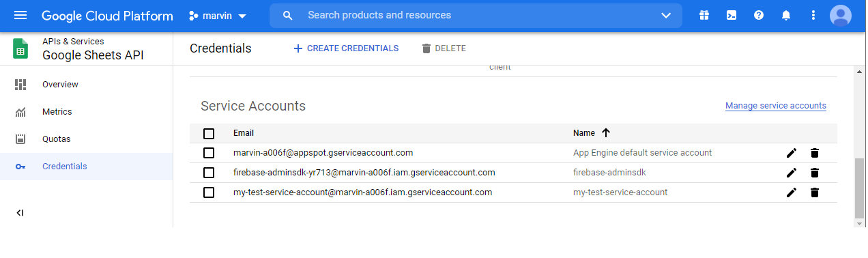868x258 pixels.
Task: Click the Credentials key icon
Action: [x=20, y=167]
